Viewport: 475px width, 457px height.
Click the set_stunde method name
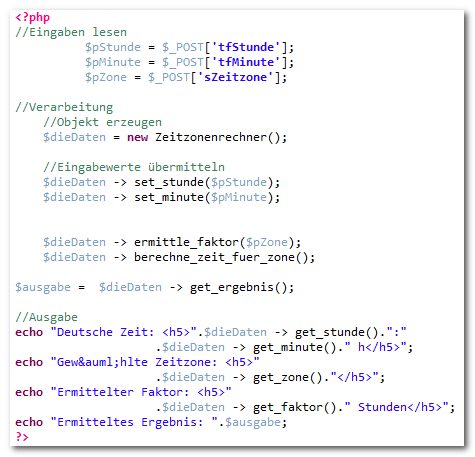(x=169, y=182)
